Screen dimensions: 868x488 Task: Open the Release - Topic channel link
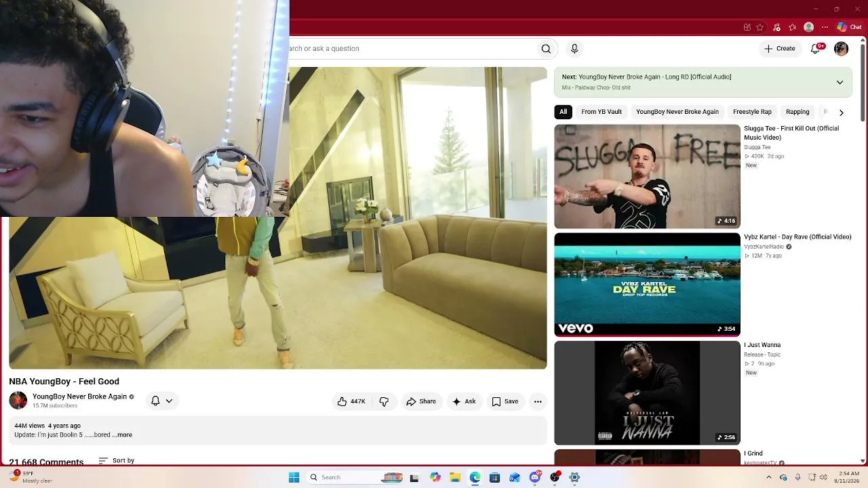[x=762, y=354]
